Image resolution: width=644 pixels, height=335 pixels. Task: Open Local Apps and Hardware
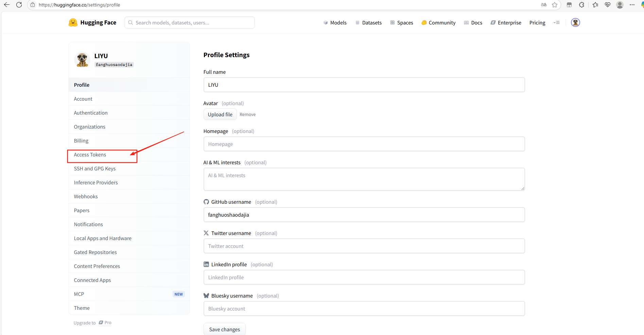(129, 238)
